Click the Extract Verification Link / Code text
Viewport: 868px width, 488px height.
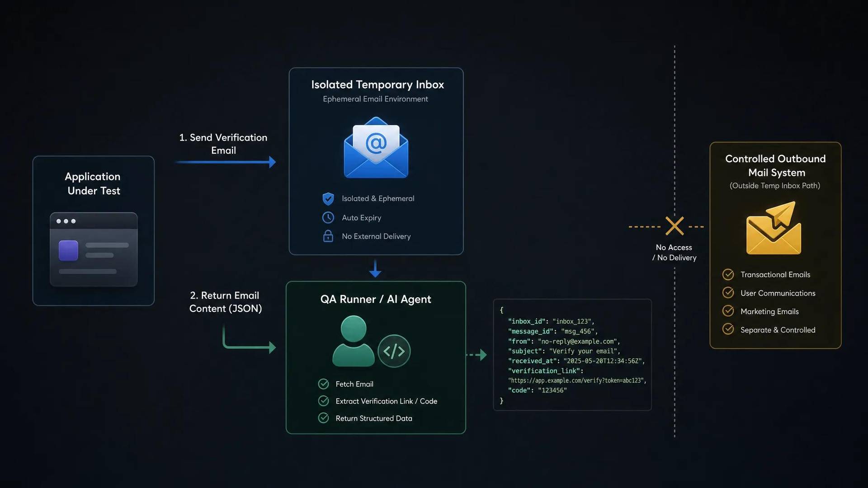click(x=387, y=401)
